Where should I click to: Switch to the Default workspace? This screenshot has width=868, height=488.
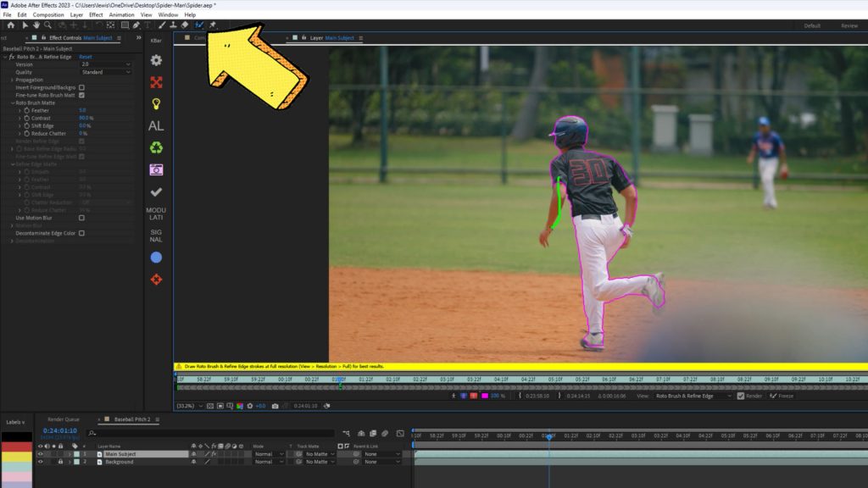[x=812, y=26]
